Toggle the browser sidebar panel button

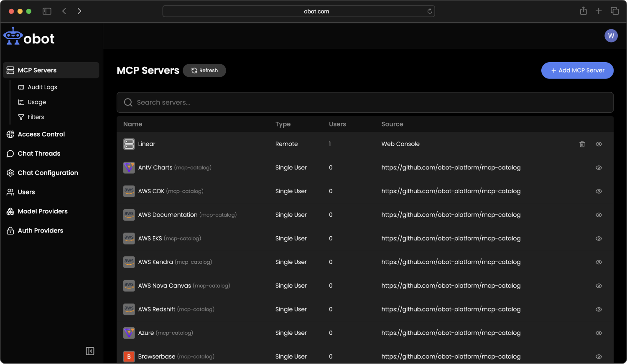click(47, 11)
